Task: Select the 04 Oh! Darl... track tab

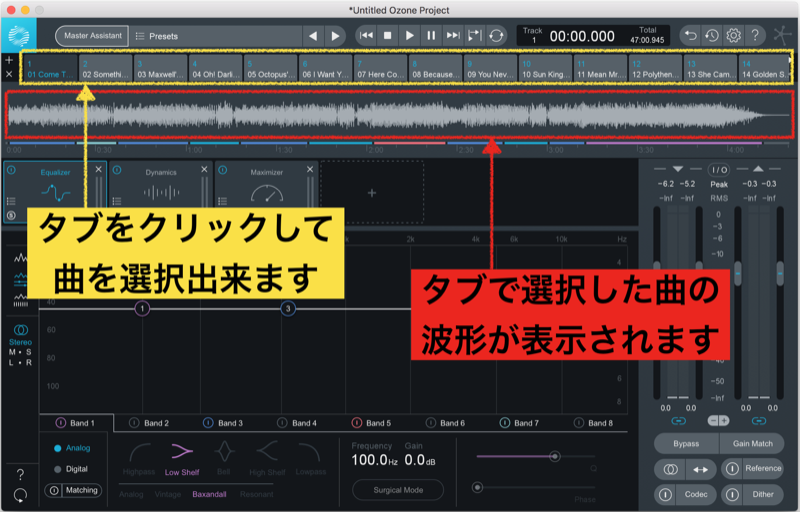Action: pos(215,68)
